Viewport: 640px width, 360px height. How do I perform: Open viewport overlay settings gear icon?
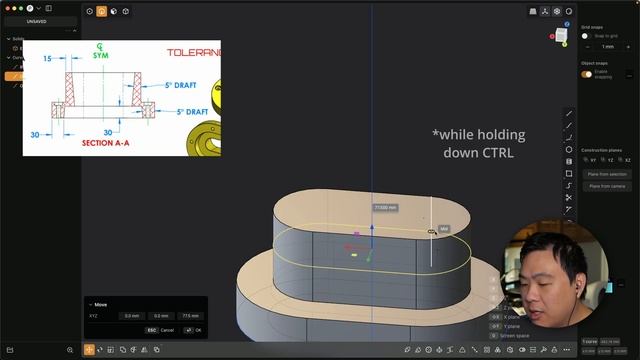point(557,11)
